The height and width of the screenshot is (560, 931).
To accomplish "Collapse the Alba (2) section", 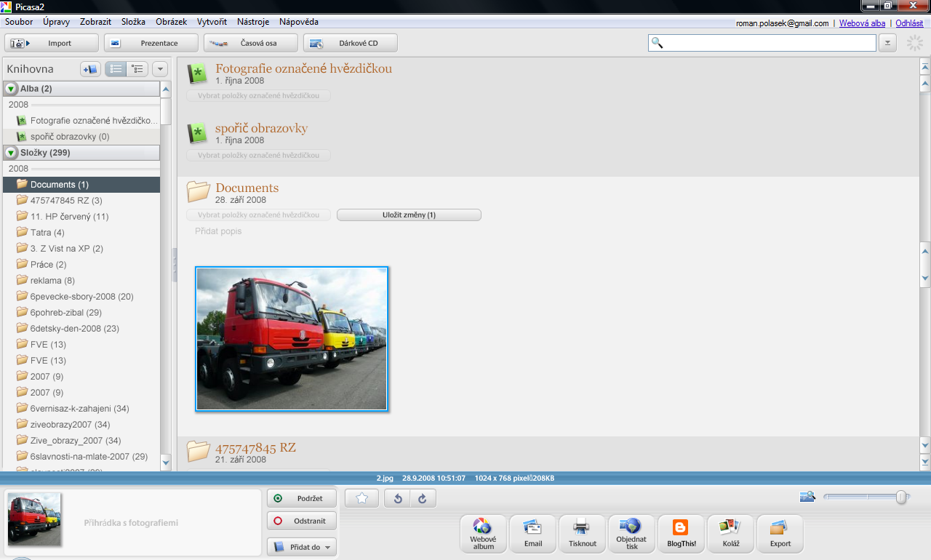I will 11,89.
